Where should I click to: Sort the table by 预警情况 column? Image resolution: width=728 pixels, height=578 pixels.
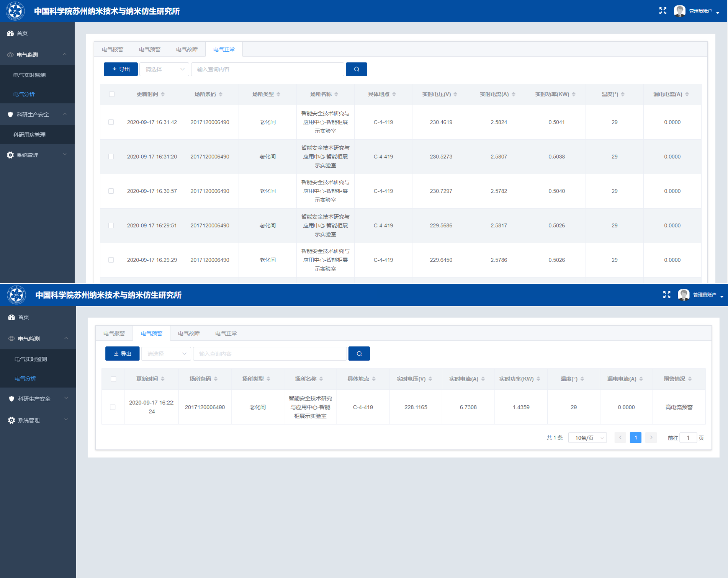point(690,379)
